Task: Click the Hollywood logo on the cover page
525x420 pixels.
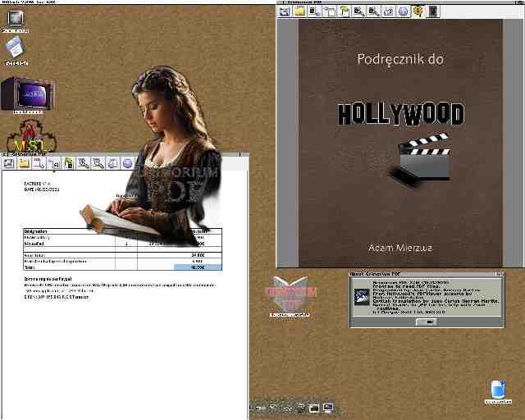Action: click(x=400, y=114)
